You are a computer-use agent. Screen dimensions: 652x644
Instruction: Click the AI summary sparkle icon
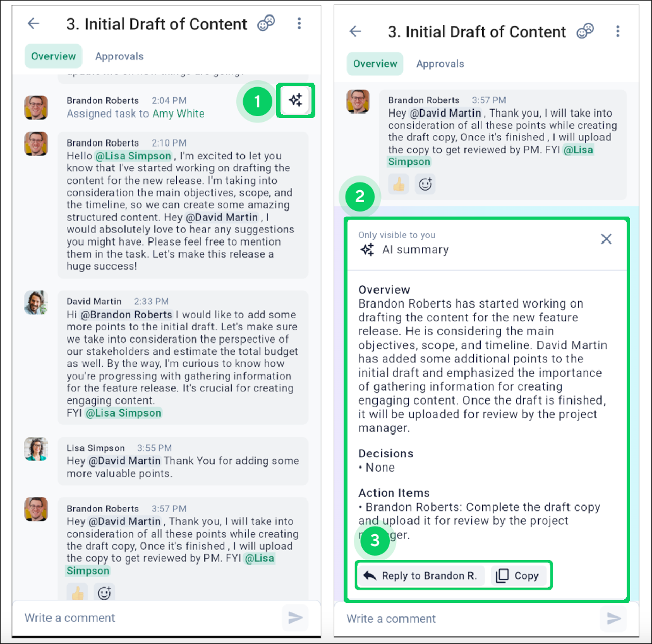coord(296,100)
